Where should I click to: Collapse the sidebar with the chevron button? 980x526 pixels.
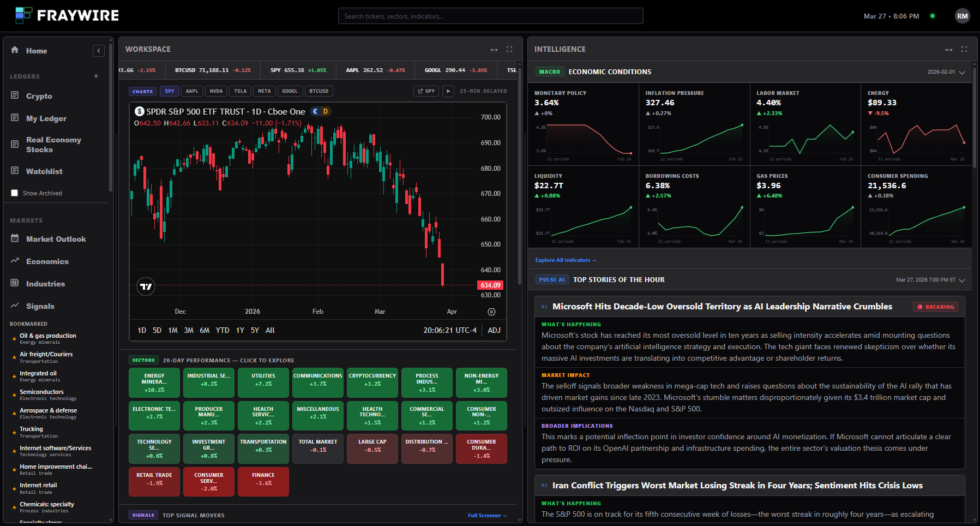click(99, 51)
